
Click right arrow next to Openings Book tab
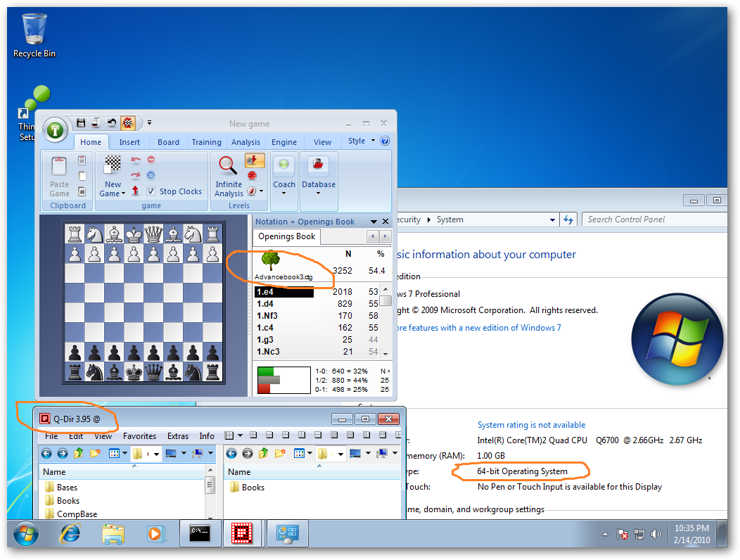385,236
